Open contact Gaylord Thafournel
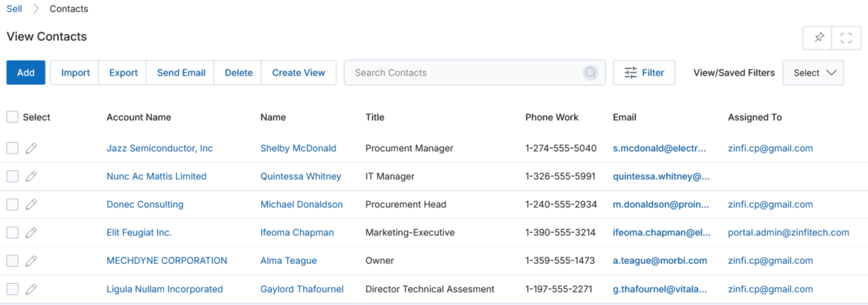 point(302,289)
